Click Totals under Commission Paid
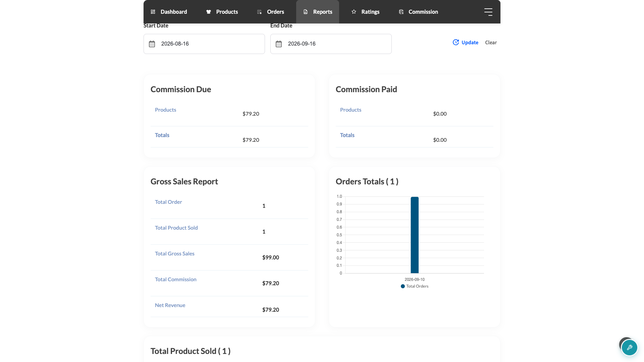The height and width of the screenshot is (362, 644). click(x=347, y=135)
